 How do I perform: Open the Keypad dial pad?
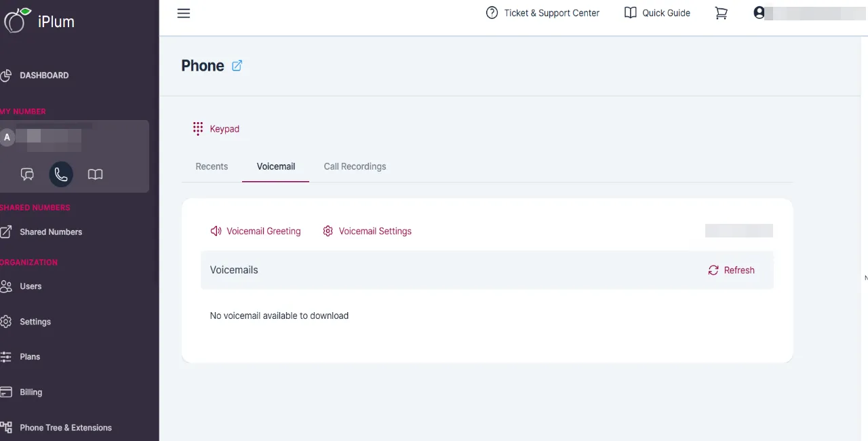(x=216, y=129)
